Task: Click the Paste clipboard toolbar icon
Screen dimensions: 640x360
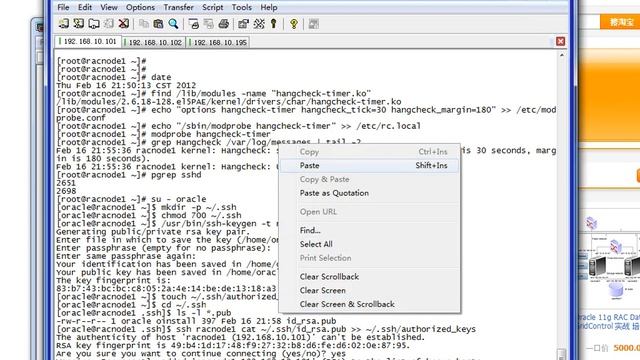Action: coord(158,24)
